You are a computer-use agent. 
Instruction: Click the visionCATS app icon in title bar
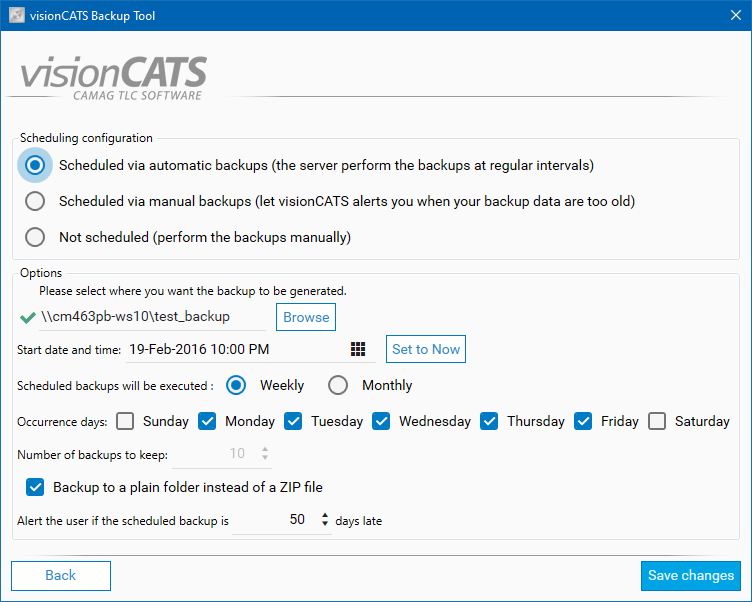[16, 16]
